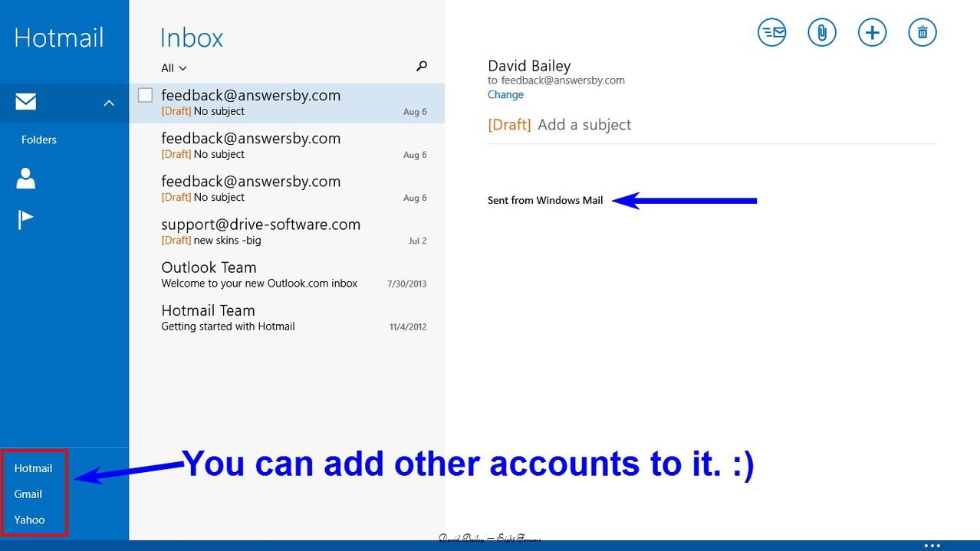Click the search magnifier icon in Inbox

pos(421,67)
